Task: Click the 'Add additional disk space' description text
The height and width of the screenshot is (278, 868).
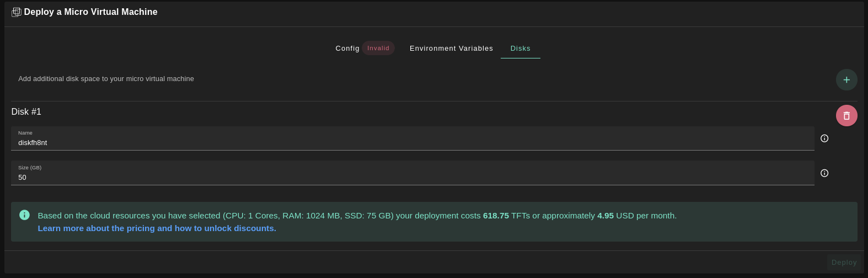Action: coord(106,79)
